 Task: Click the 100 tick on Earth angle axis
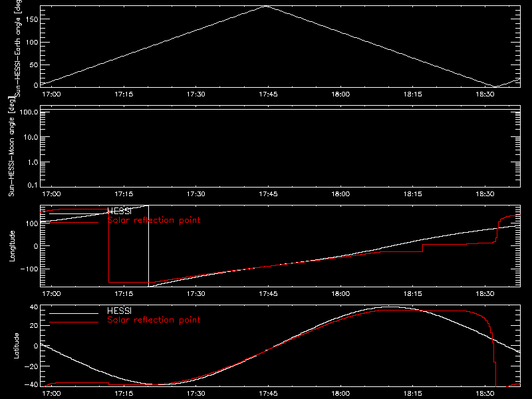click(32, 42)
